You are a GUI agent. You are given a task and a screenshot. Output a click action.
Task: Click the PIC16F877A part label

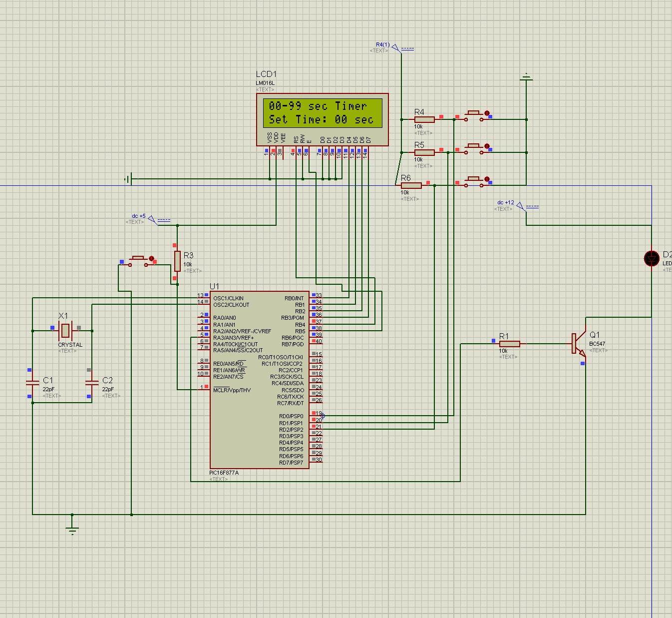coord(224,473)
